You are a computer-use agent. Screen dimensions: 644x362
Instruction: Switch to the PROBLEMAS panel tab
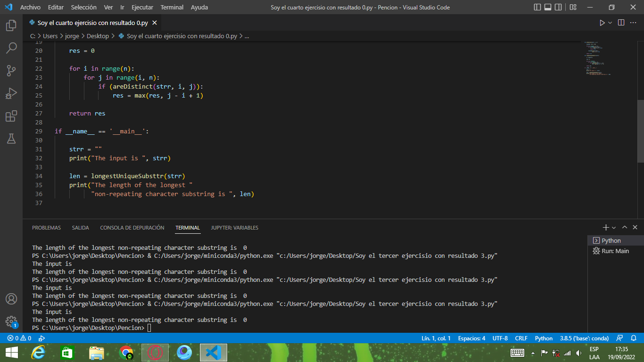click(46, 228)
